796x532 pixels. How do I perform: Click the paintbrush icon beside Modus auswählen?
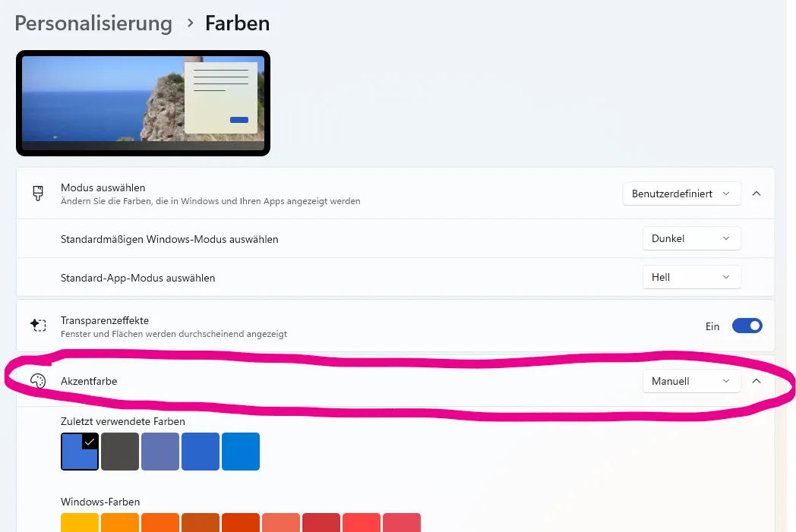click(x=38, y=194)
